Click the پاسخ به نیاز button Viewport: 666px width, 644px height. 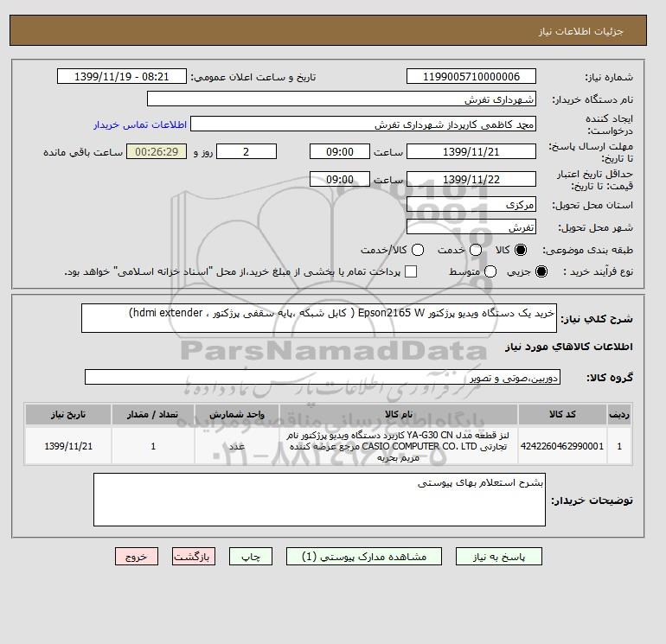(x=499, y=556)
